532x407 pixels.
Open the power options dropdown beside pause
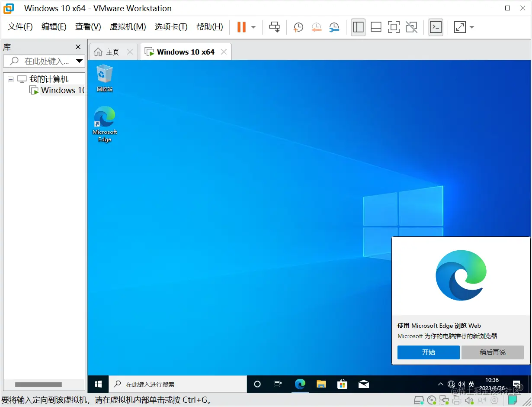pos(253,27)
